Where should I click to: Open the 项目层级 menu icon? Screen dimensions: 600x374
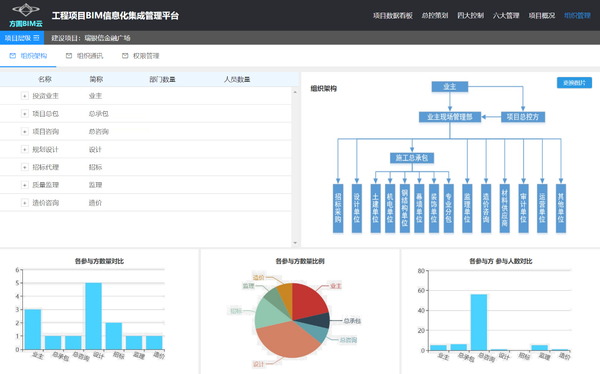click(x=36, y=38)
